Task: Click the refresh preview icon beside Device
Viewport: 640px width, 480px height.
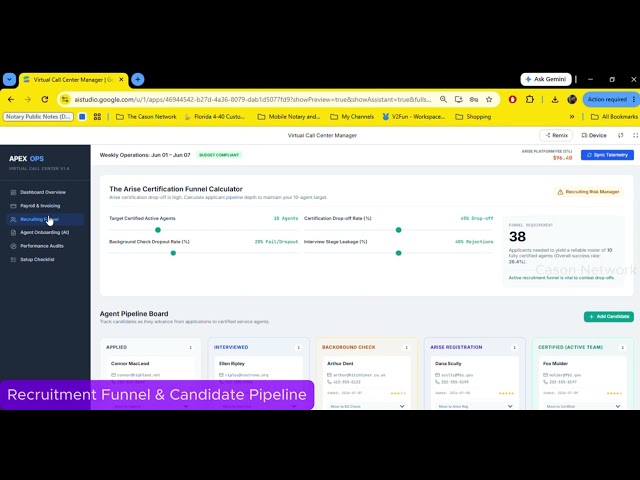Action: 621,135
